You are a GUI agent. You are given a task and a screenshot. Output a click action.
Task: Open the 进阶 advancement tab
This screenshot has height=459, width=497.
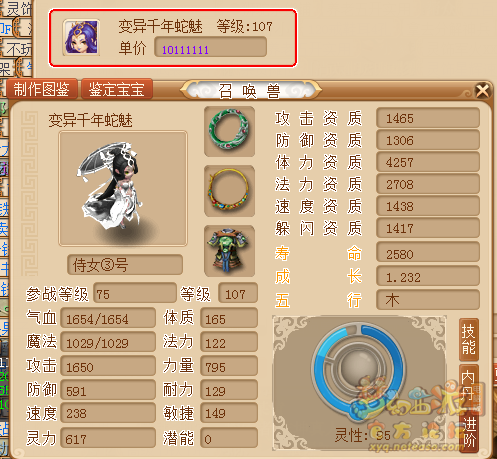469,432
